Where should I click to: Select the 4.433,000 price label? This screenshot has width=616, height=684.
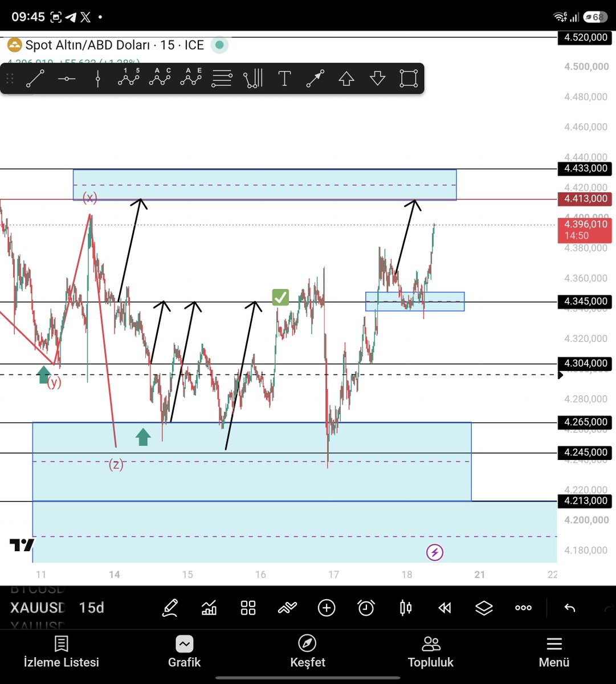[x=586, y=168]
